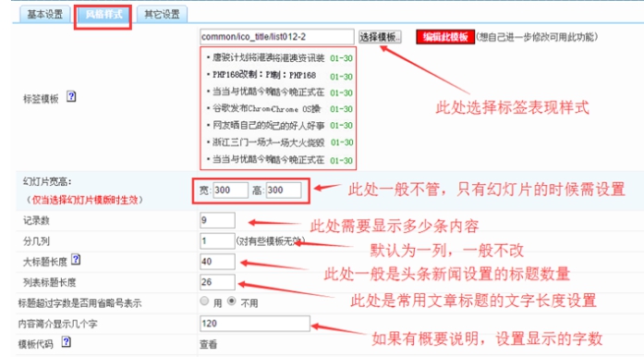Click help icon beside 模板代码
Image resolution: width=644 pixels, height=357 pixels.
pyautogui.click(x=67, y=342)
